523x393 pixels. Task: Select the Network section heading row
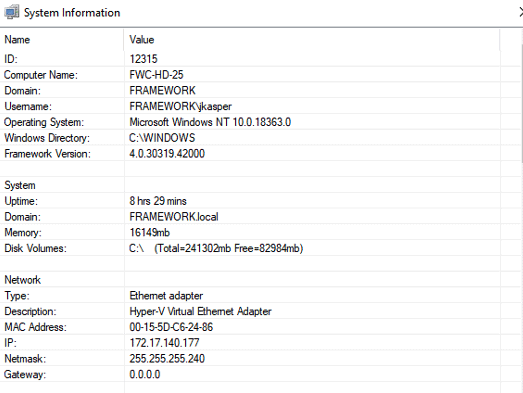(x=250, y=280)
